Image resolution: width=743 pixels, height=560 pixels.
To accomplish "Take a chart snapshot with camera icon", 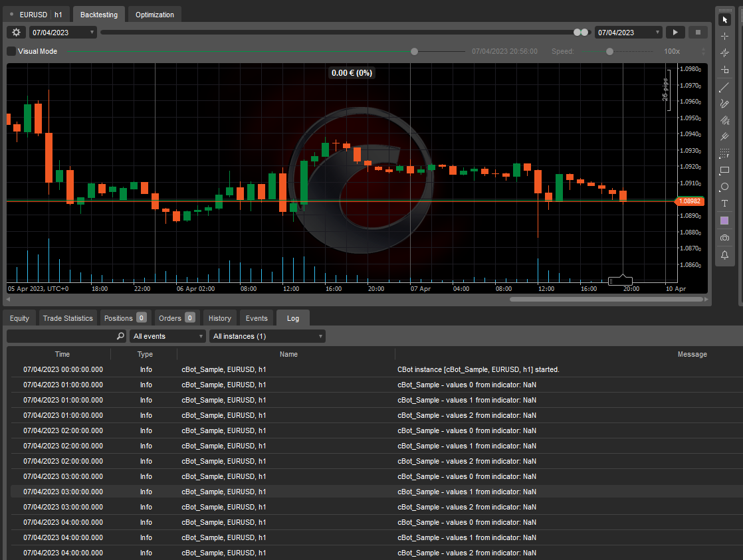I will point(724,238).
